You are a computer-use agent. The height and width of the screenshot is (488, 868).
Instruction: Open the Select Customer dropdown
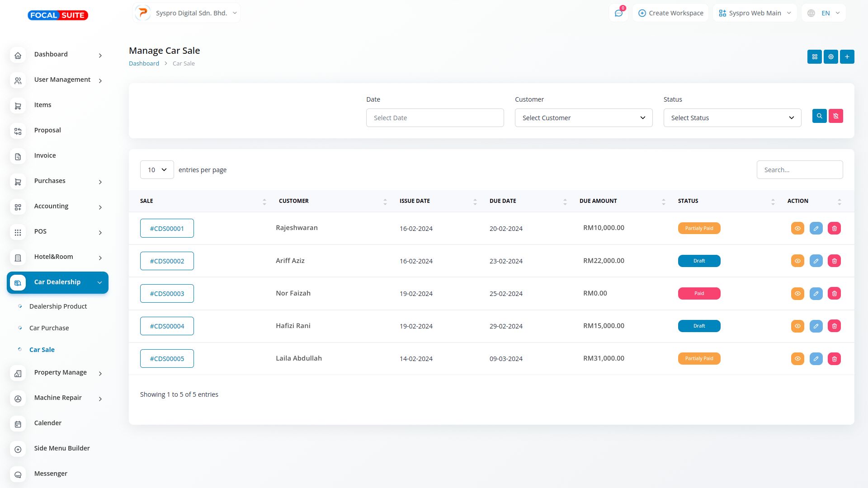click(583, 118)
